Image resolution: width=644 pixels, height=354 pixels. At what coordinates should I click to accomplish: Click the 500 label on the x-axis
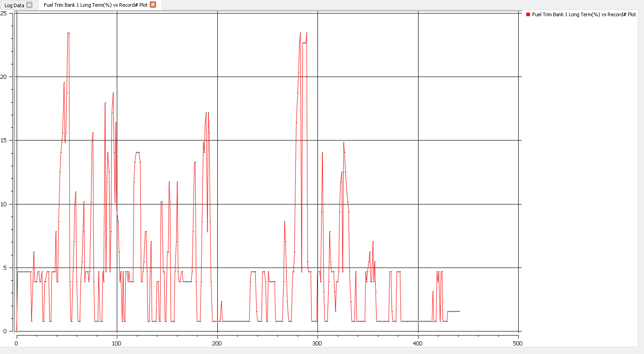click(518, 343)
